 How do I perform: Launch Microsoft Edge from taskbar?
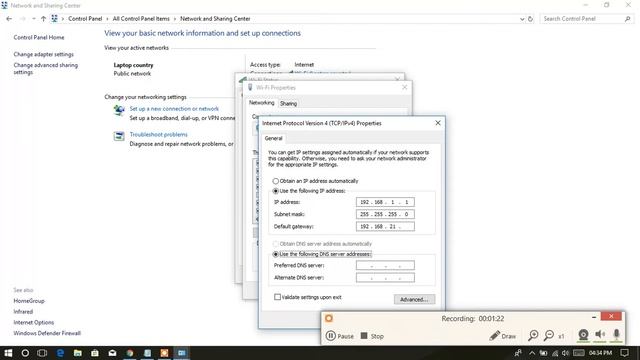(60, 353)
